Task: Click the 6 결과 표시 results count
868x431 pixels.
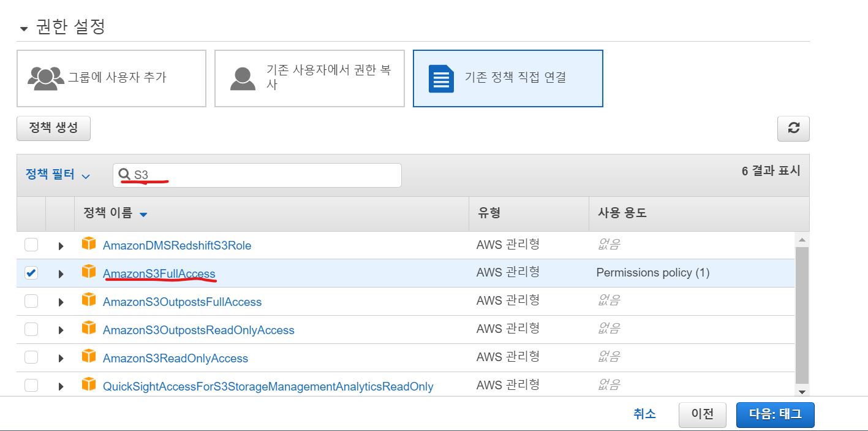Action: click(x=771, y=171)
